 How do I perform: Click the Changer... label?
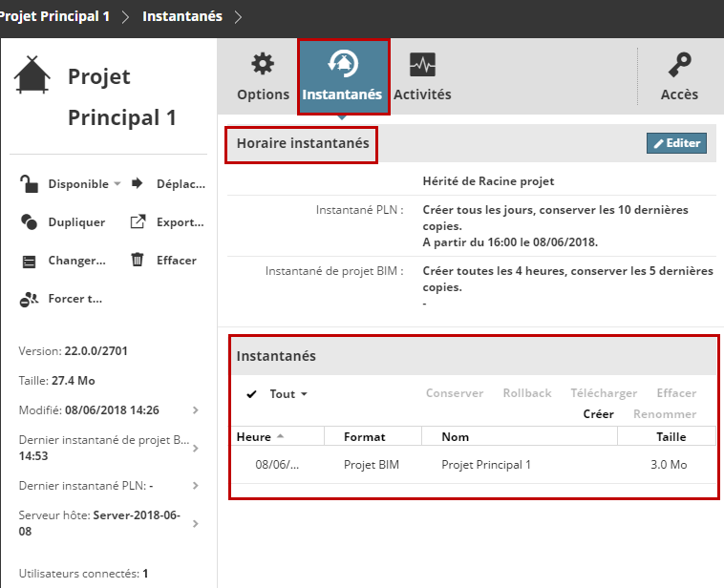pos(77,261)
